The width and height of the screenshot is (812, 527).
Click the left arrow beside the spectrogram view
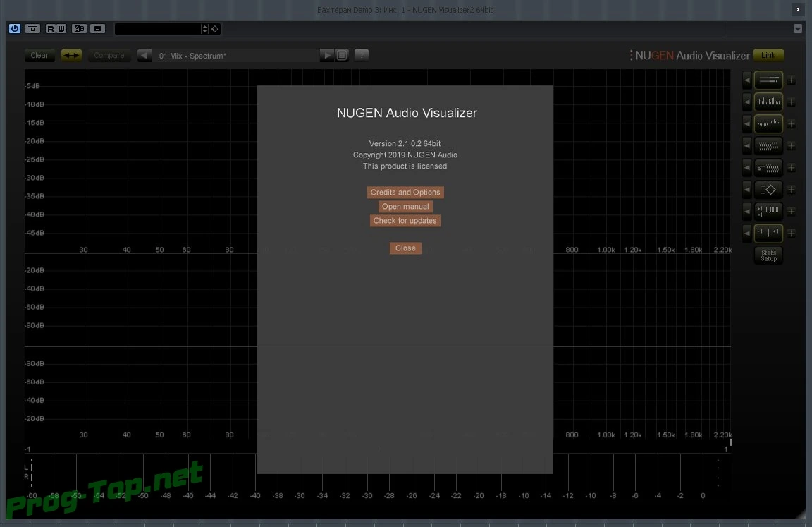tap(746, 145)
